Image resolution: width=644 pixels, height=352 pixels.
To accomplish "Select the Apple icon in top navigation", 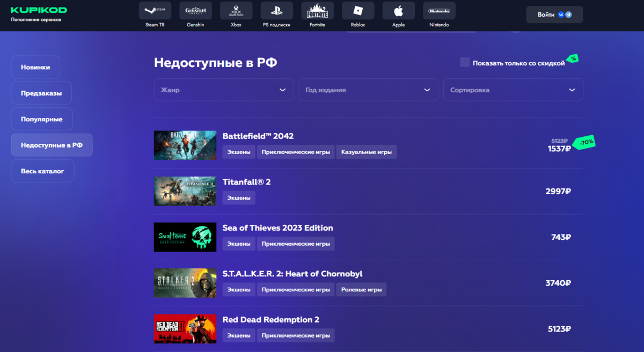I will click(398, 10).
